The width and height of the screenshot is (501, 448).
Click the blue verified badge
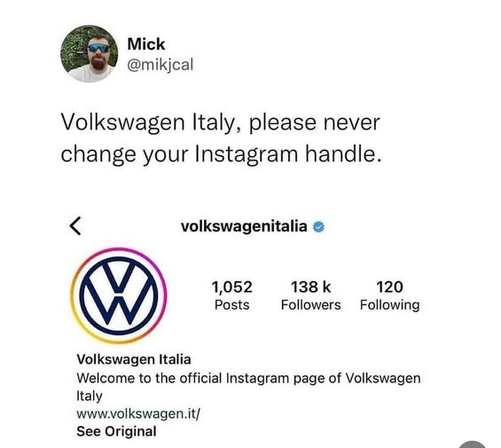318,227
